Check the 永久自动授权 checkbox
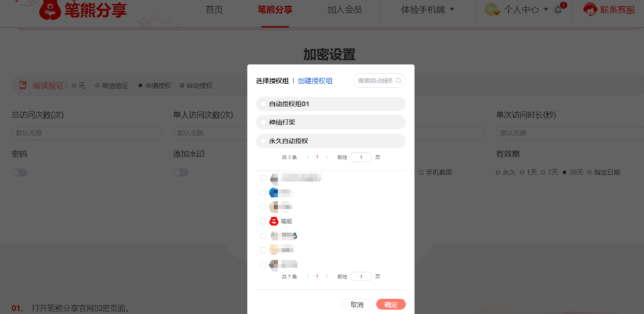 click(264, 141)
